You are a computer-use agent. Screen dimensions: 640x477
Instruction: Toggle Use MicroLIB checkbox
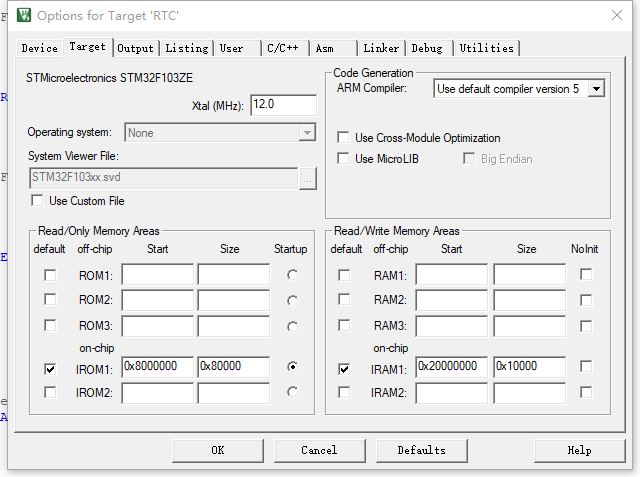(343, 158)
